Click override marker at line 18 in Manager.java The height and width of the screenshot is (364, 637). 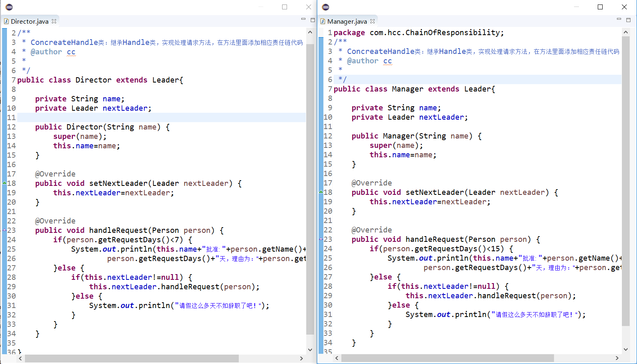point(321,192)
